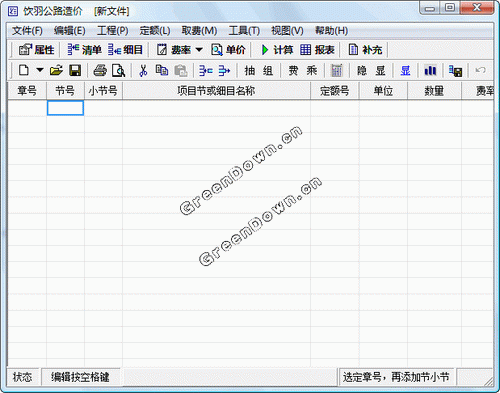
Task: Open the 取费(M) menu
Action: (x=199, y=31)
